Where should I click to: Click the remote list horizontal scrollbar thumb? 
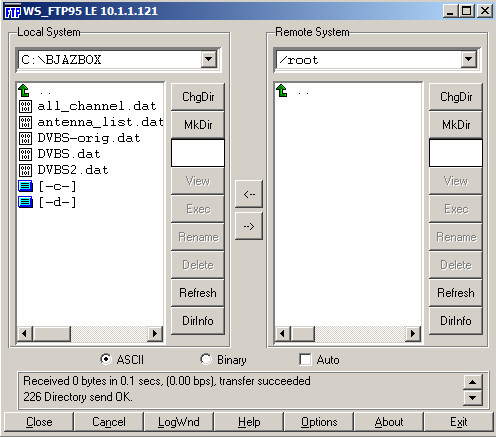pos(303,333)
